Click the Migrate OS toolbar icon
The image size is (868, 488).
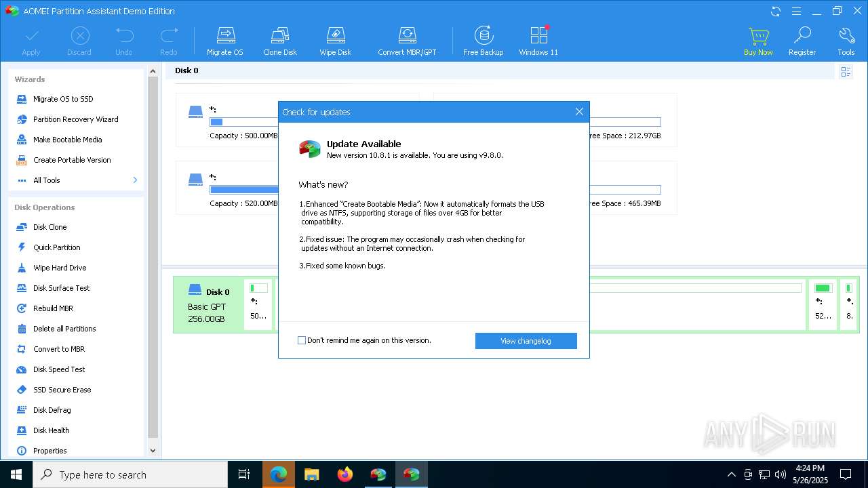click(x=225, y=41)
